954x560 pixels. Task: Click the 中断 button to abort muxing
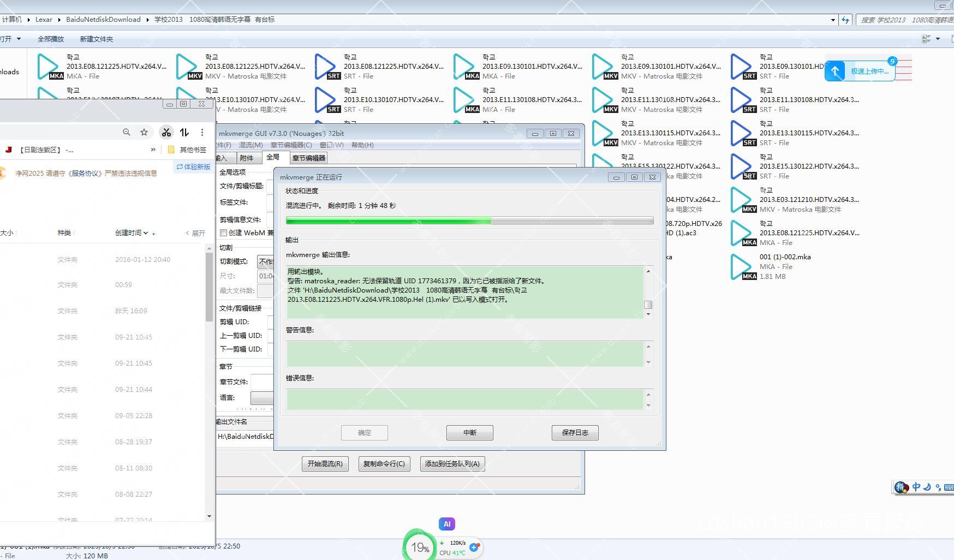469,433
